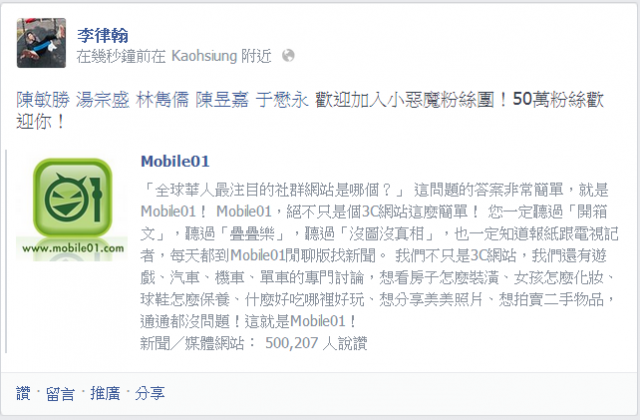Open tagged friend 林雋儒's profile

162,100
